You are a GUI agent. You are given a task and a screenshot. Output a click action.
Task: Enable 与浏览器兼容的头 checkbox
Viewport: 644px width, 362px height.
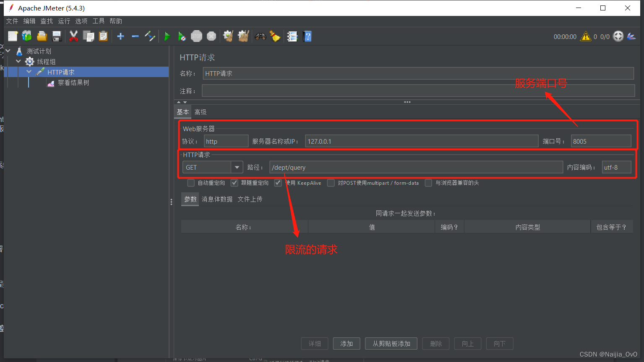pos(428,183)
